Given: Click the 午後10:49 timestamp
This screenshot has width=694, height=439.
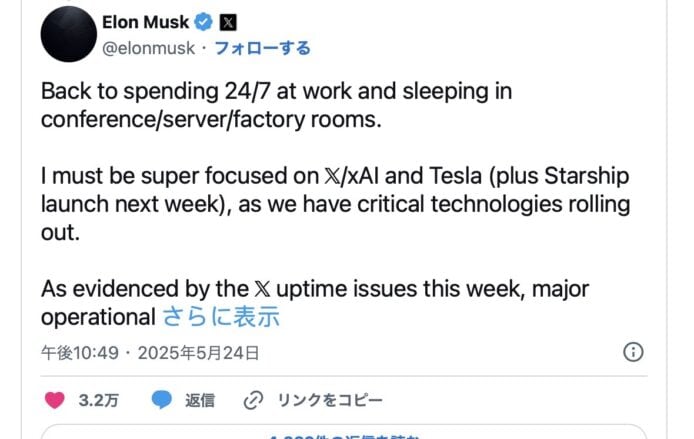Looking at the screenshot, I should [80, 353].
